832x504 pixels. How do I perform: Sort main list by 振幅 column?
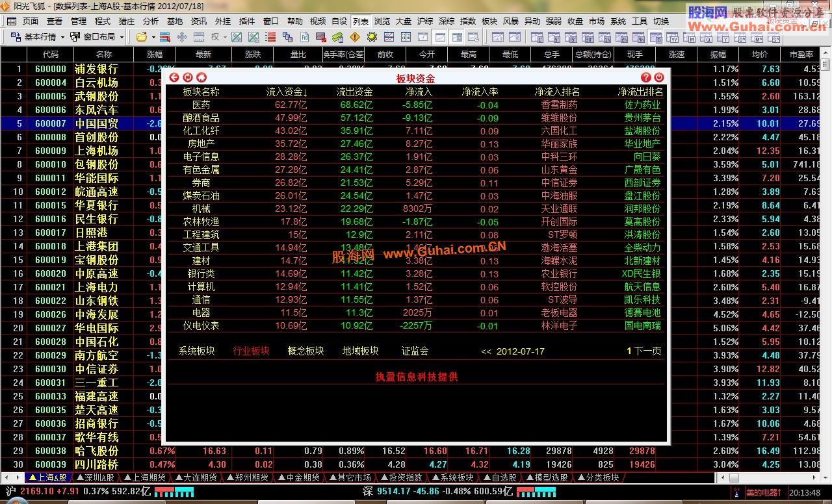[718, 55]
